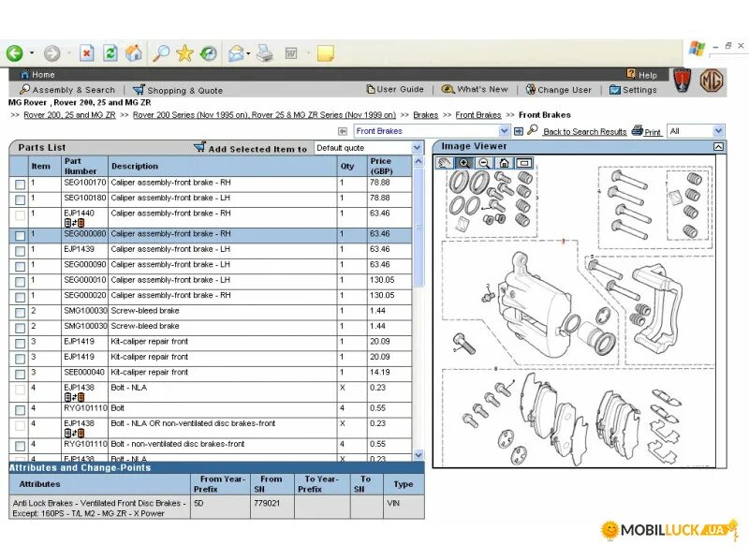Select part number EJP1419 first row
Screen dimensions: 749x560
80,341
